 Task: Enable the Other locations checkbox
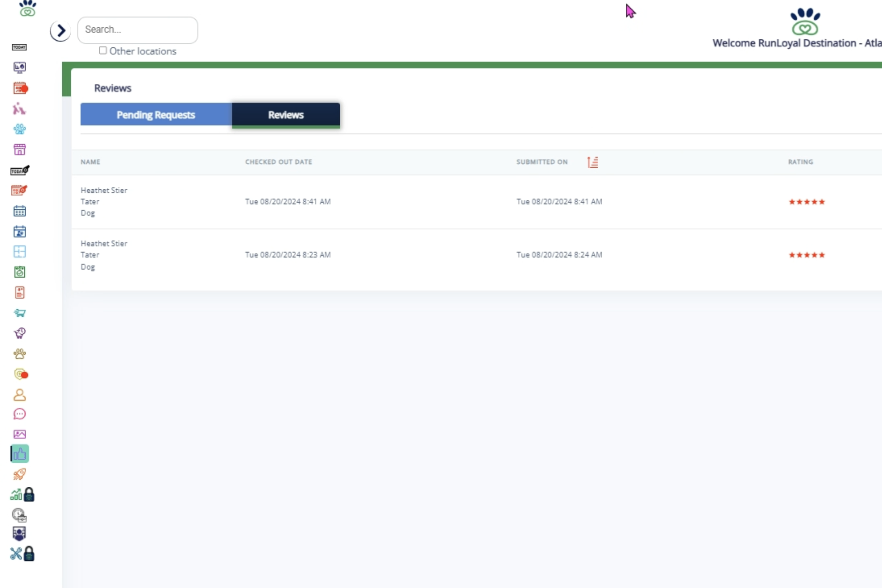point(103,51)
